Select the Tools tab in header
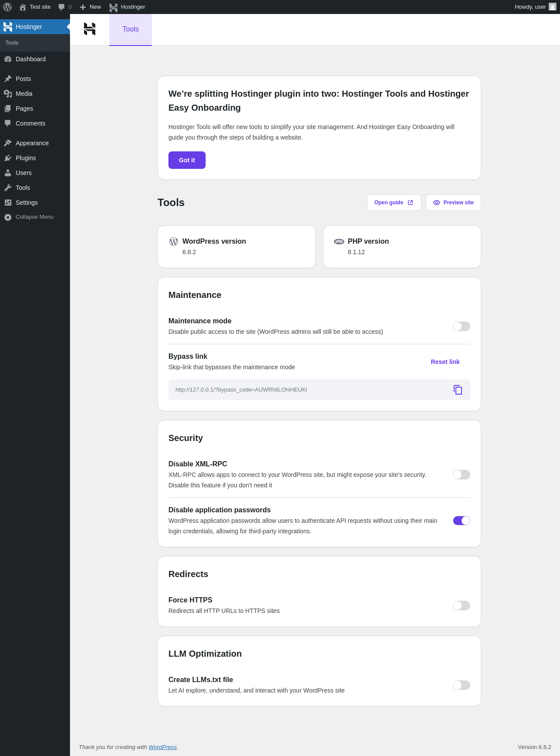560x756 pixels. pyautogui.click(x=130, y=29)
